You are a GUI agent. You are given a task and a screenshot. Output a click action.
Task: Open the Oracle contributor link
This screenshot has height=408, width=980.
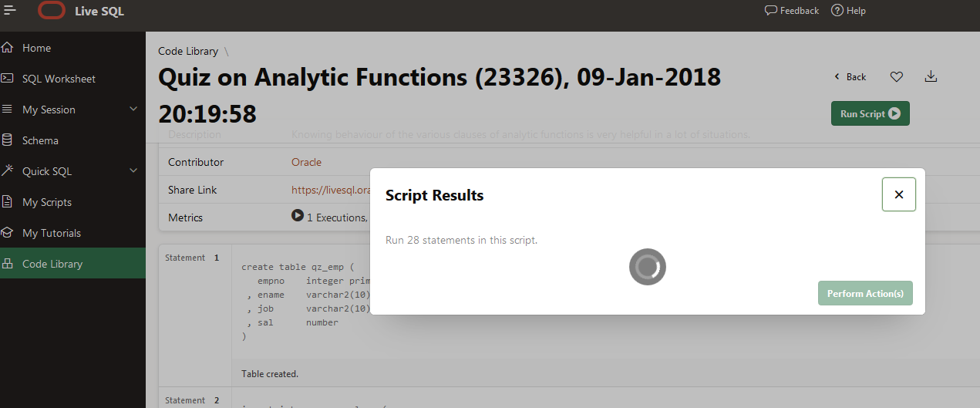306,162
